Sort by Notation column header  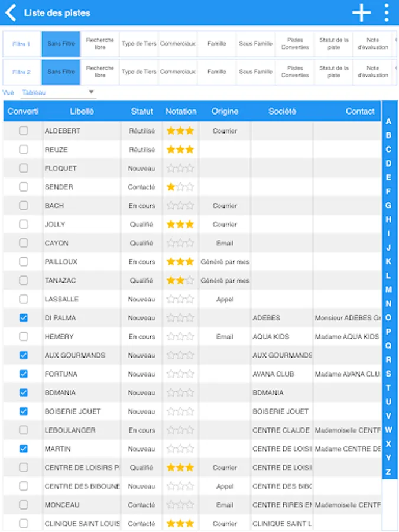181,111
